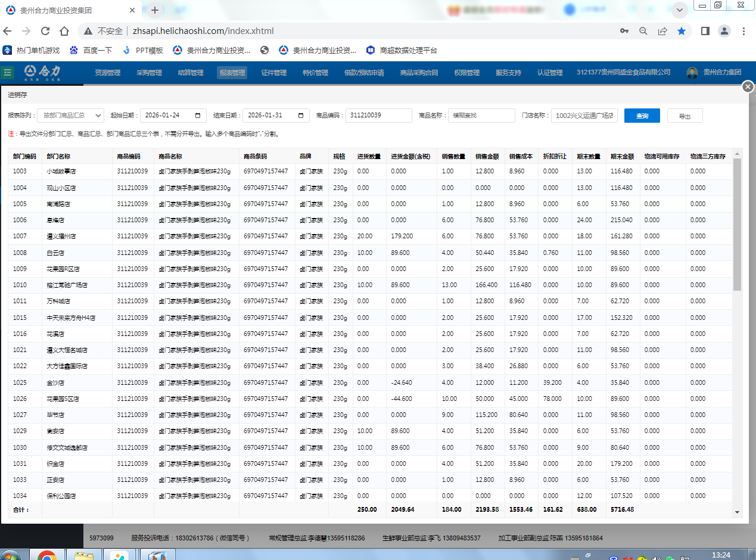756x560 pixels.
Task: Open the 报表管理 menu
Action: (x=232, y=73)
